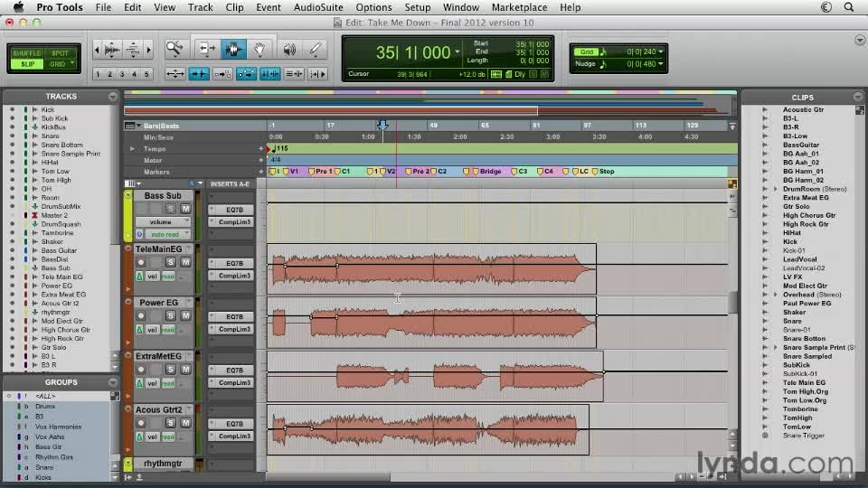Click Mirrored MIDI Editing icon

222,73
